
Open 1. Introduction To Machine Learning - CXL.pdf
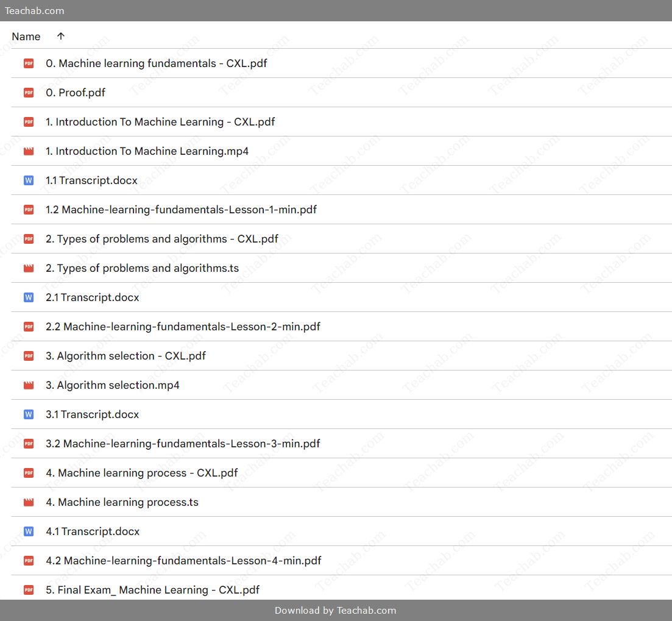tap(160, 122)
